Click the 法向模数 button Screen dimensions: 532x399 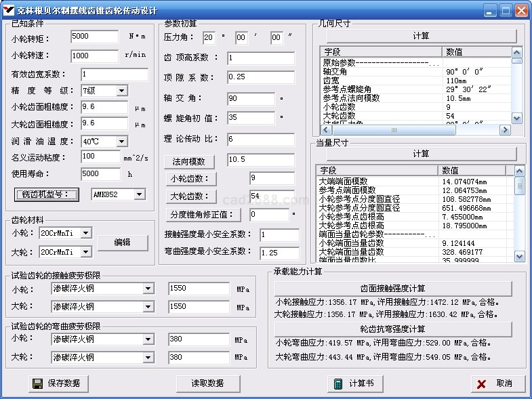188,161
